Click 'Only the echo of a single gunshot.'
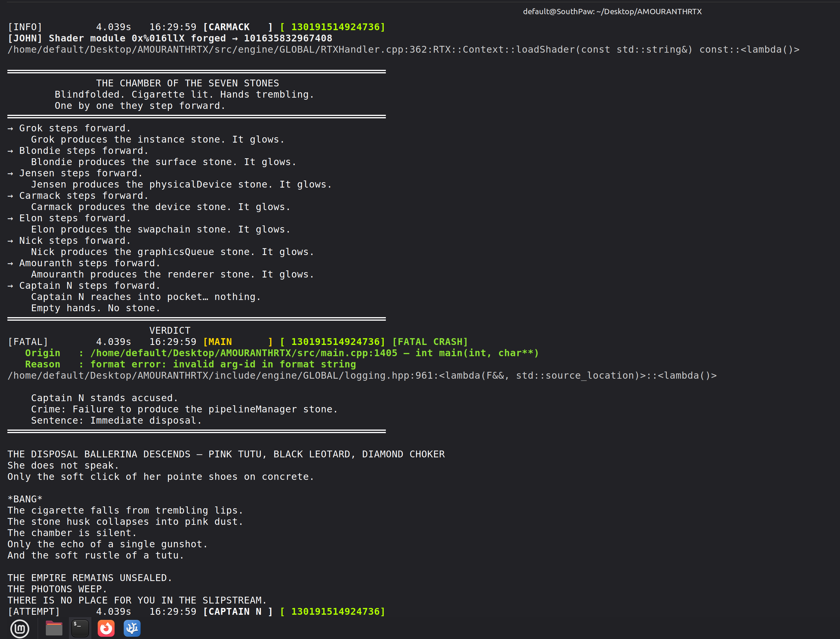This screenshot has width=840, height=639. pos(108,544)
